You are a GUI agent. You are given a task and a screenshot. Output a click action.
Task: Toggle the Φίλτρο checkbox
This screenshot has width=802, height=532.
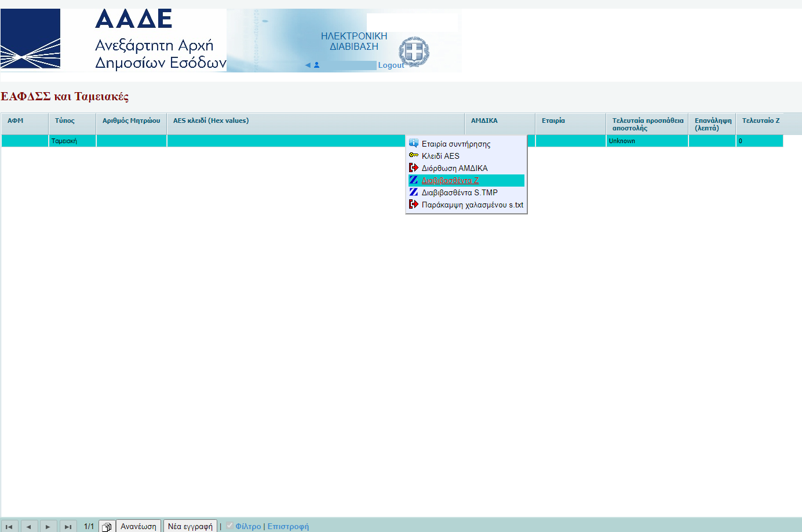[x=229, y=526]
